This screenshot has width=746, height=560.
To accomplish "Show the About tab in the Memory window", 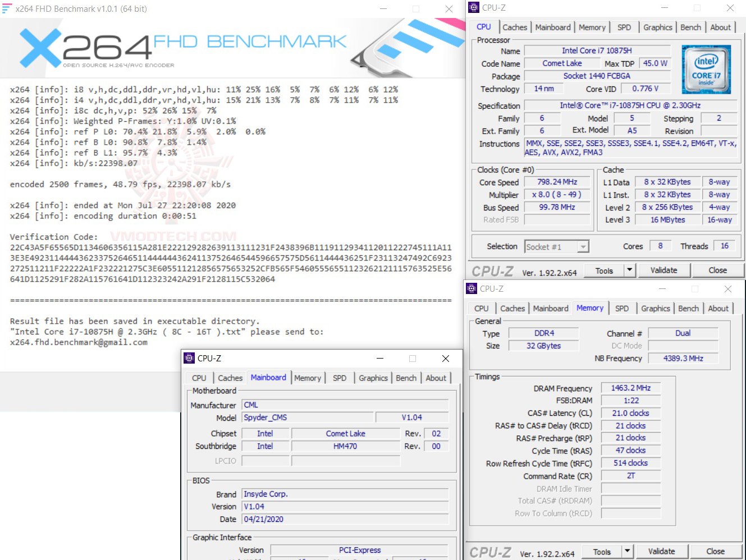I will tap(718, 309).
